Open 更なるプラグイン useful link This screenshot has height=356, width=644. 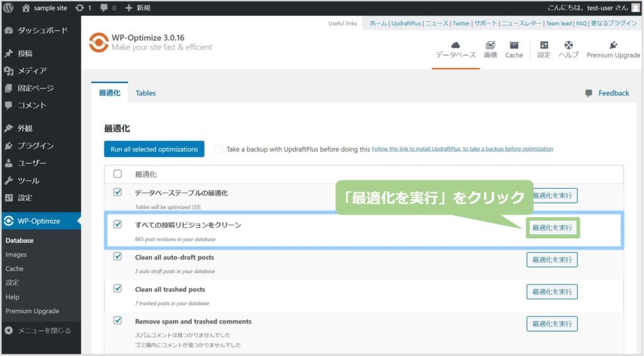(x=614, y=23)
